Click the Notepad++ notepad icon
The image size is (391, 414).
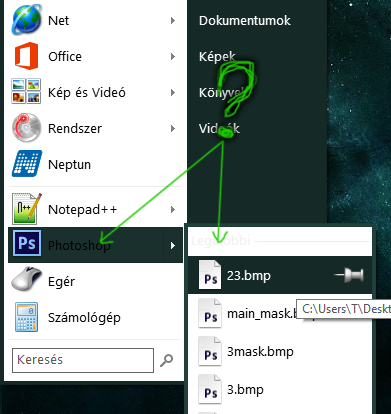click(x=27, y=209)
